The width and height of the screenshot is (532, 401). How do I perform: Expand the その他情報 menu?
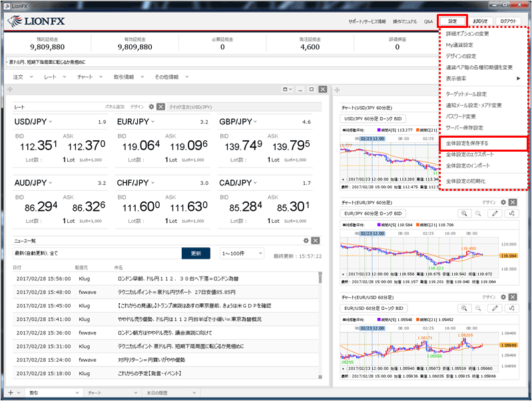coord(171,77)
